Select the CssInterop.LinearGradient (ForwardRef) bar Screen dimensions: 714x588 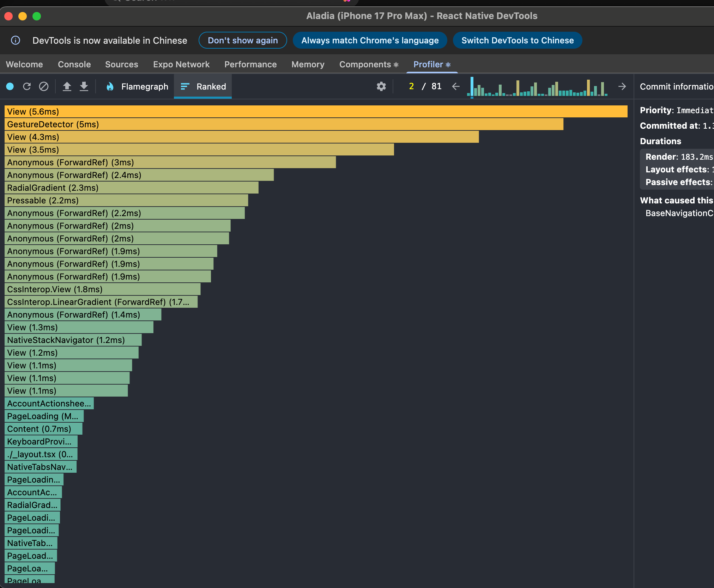tap(101, 302)
